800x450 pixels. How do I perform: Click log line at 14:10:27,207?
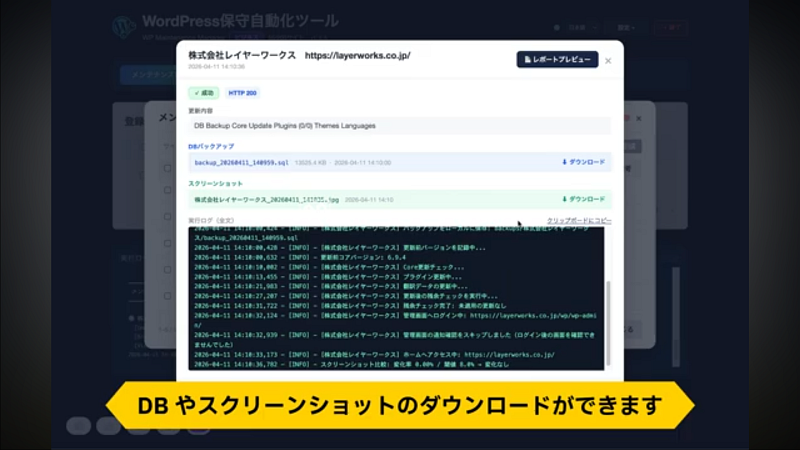(346, 296)
